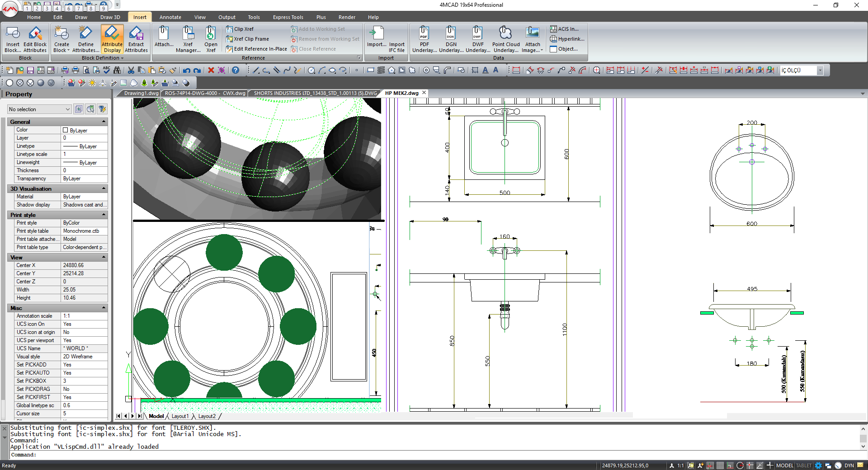Click the Save floppy disk icon
This screenshot has height=470, width=868.
[30, 70]
